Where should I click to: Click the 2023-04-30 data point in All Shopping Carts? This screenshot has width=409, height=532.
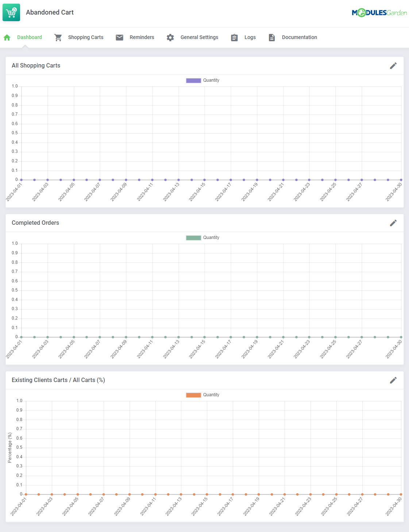click(401, 180)
